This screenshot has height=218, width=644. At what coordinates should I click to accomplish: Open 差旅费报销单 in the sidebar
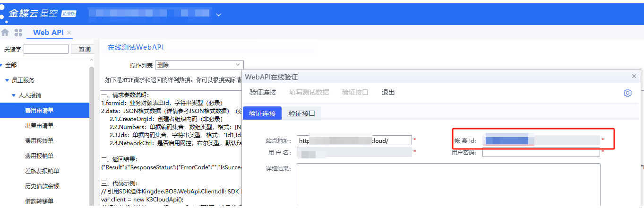(x=42, y=171)
